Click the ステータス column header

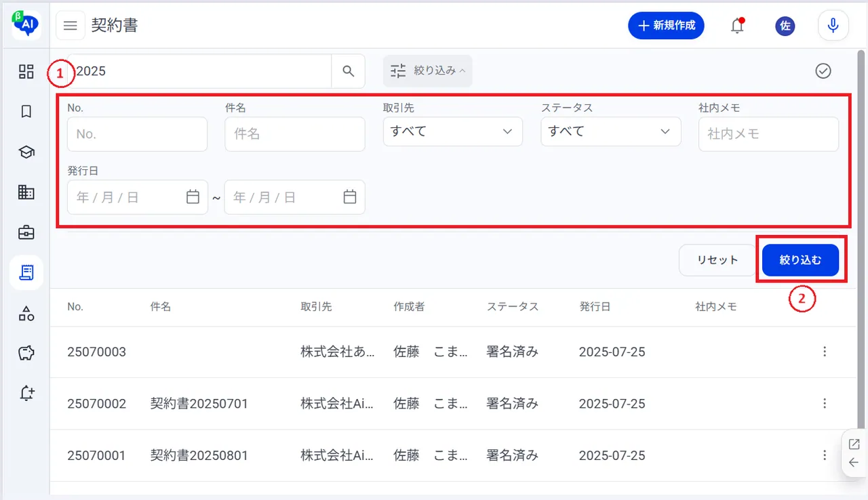[513, 307]
